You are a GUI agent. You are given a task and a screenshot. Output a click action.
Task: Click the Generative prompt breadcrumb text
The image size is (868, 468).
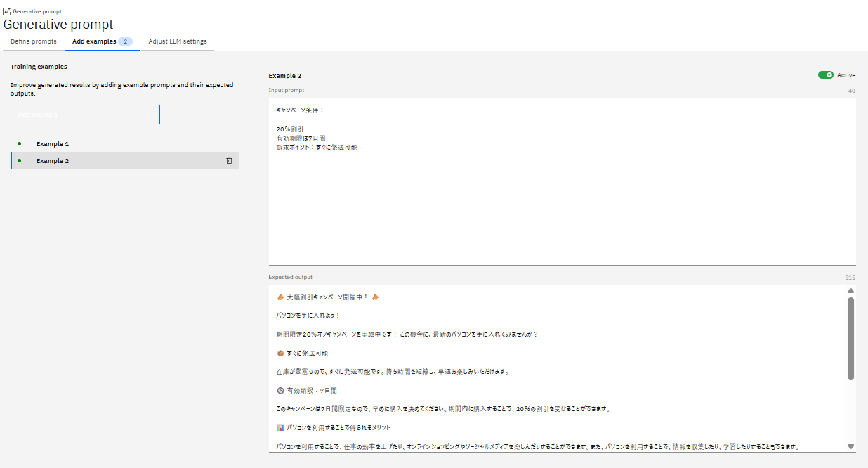click(37, 12)
